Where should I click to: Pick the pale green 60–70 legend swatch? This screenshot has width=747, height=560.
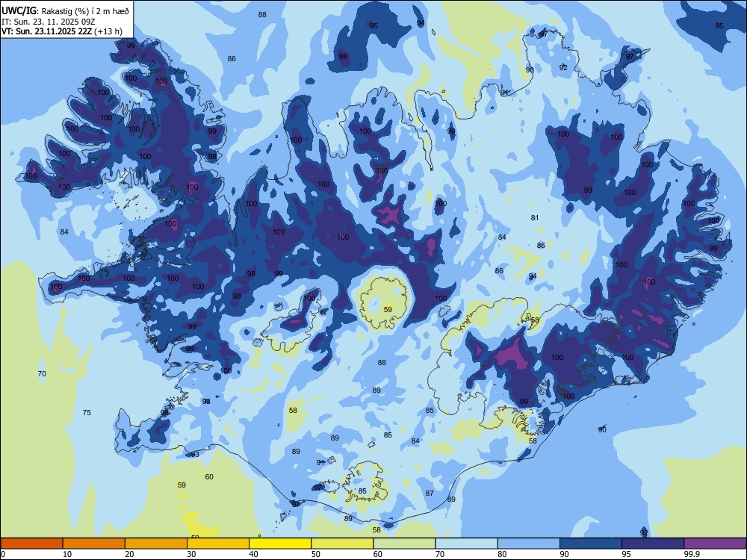coord(404,544)
